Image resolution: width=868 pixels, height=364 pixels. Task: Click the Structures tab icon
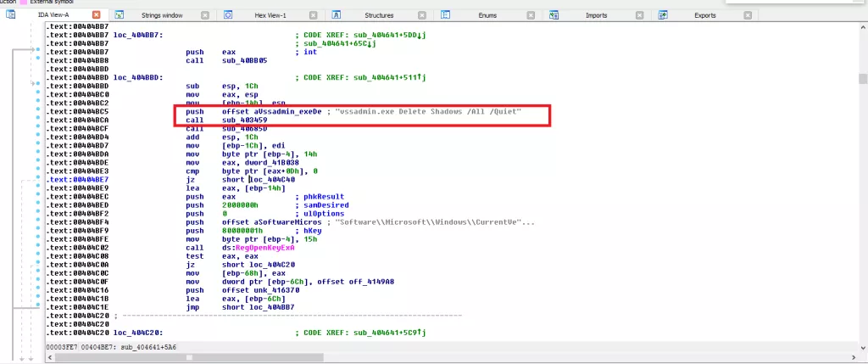pyautogui.click(x=337, y=14)
